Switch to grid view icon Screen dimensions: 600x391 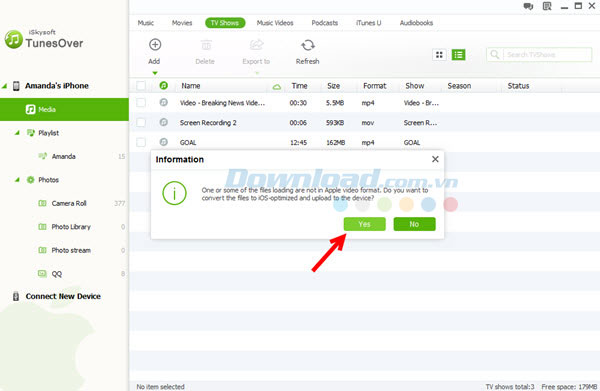click(439, 55)
